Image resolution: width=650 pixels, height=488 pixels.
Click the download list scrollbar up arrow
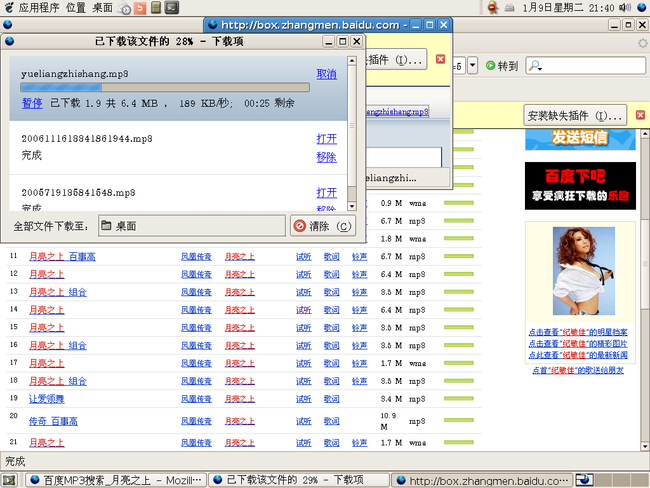point(352,61)
